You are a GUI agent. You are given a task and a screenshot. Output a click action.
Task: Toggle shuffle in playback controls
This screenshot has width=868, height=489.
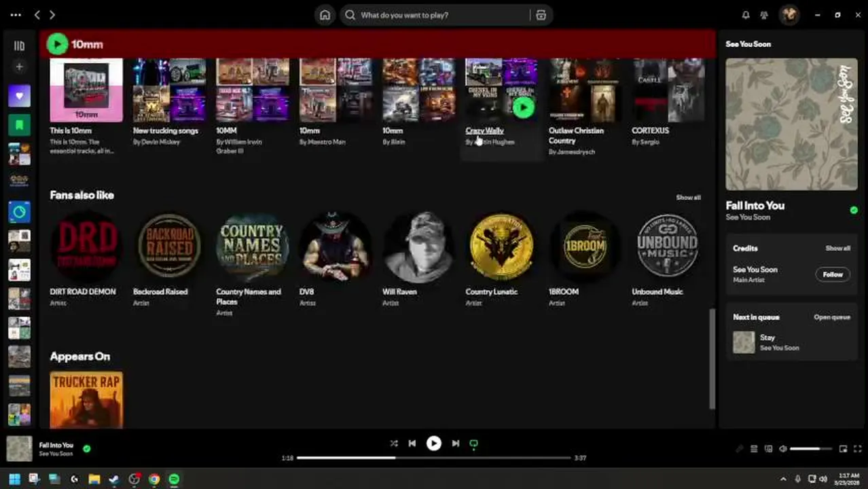394,443
